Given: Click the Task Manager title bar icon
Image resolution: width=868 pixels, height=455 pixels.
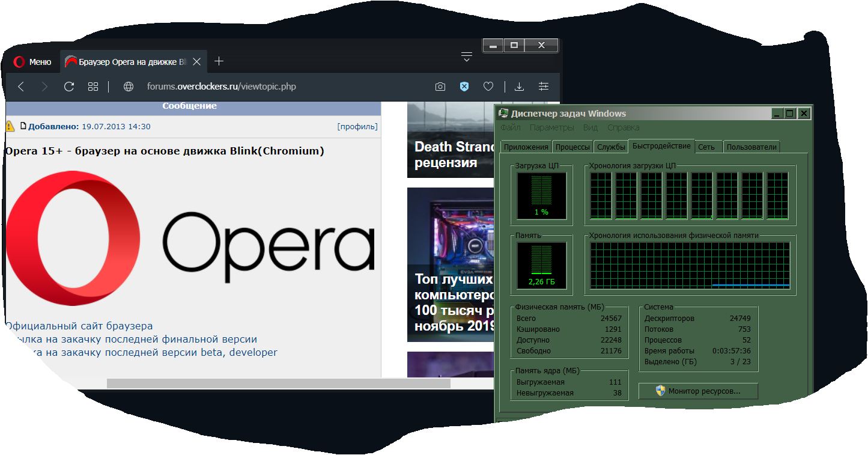Looking at the screenshot, I should 504,113.
